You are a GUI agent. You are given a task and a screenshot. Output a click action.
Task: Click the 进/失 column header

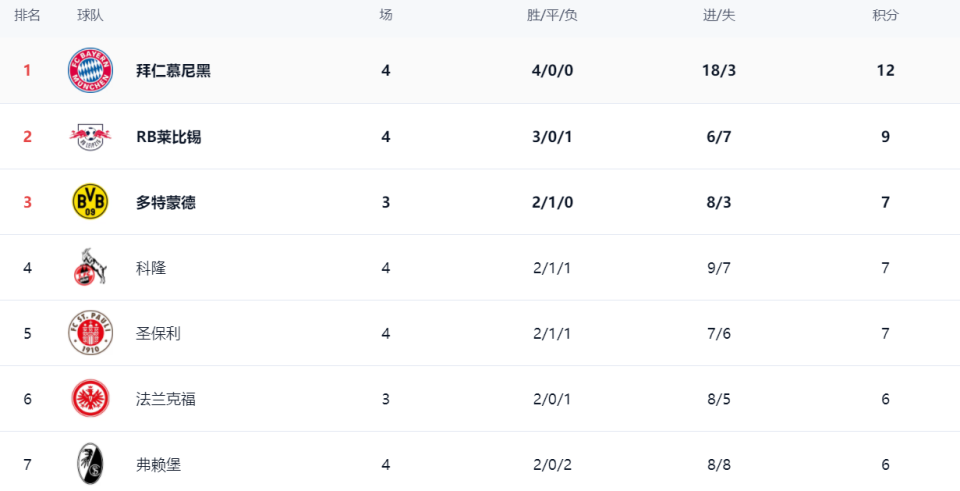point(719,15)
